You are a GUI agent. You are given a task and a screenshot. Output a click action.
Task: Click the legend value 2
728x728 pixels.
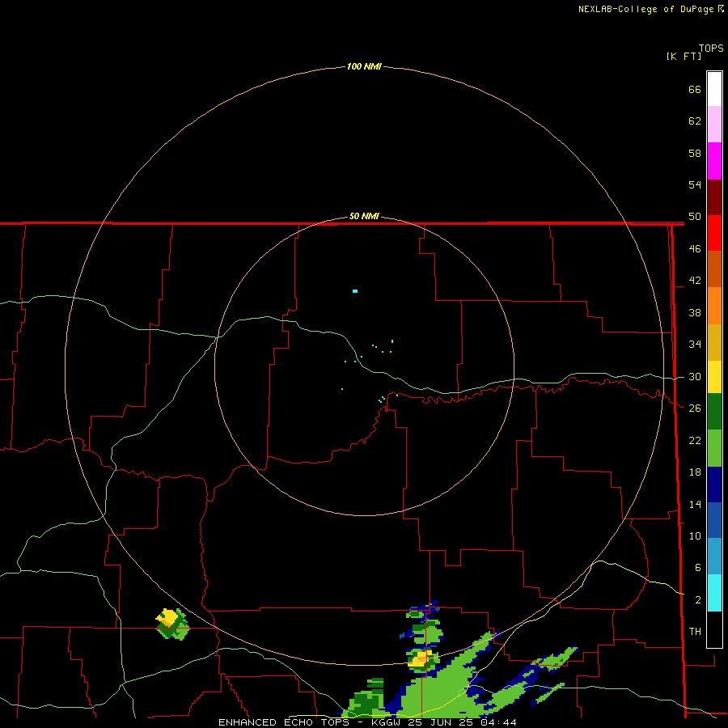click(697, 600)
